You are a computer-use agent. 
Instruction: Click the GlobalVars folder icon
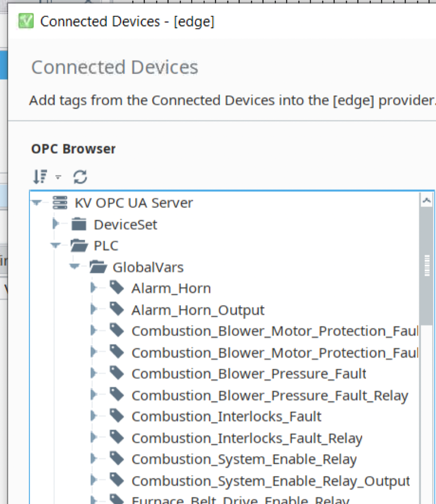[x=98, y=267]
